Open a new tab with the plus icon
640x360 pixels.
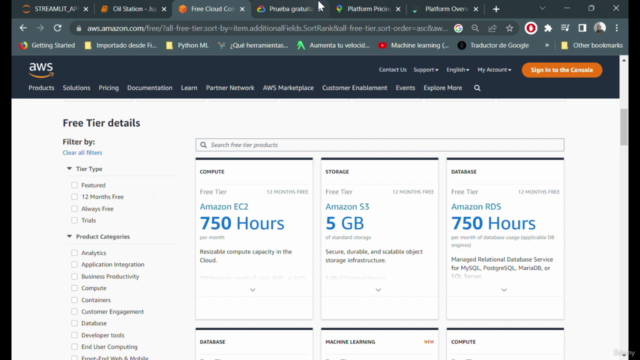(496, 9)
